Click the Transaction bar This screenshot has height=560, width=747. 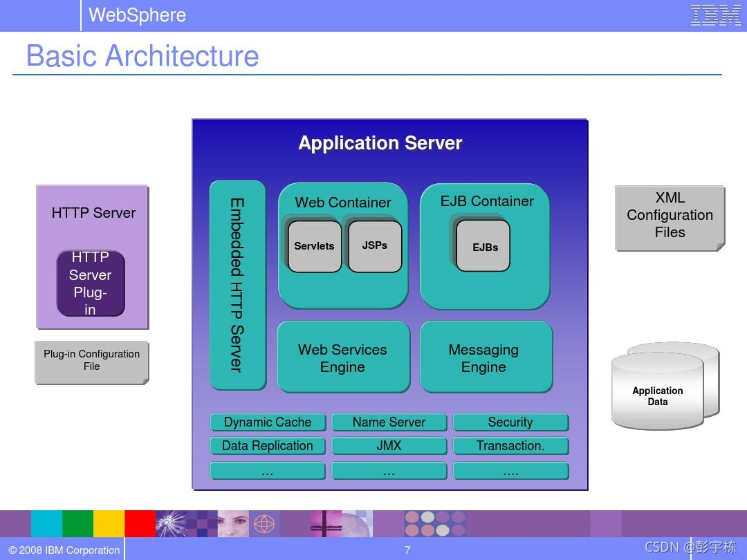pyautogui.click(x=510, y=446)
